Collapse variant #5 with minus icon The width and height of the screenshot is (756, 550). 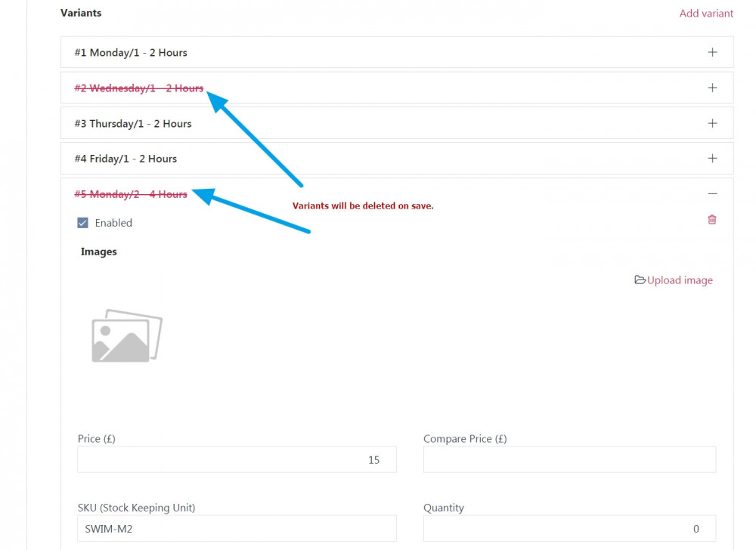(712, 194)
